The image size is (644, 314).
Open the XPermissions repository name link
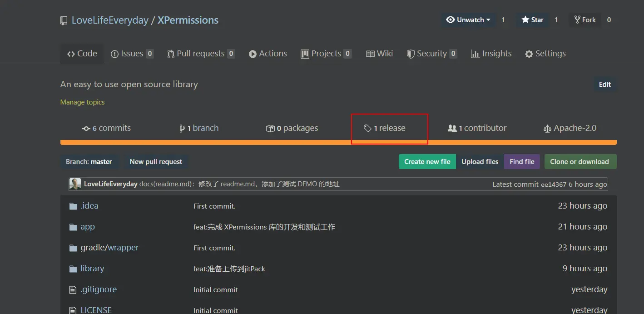click(x=188, y=20)
